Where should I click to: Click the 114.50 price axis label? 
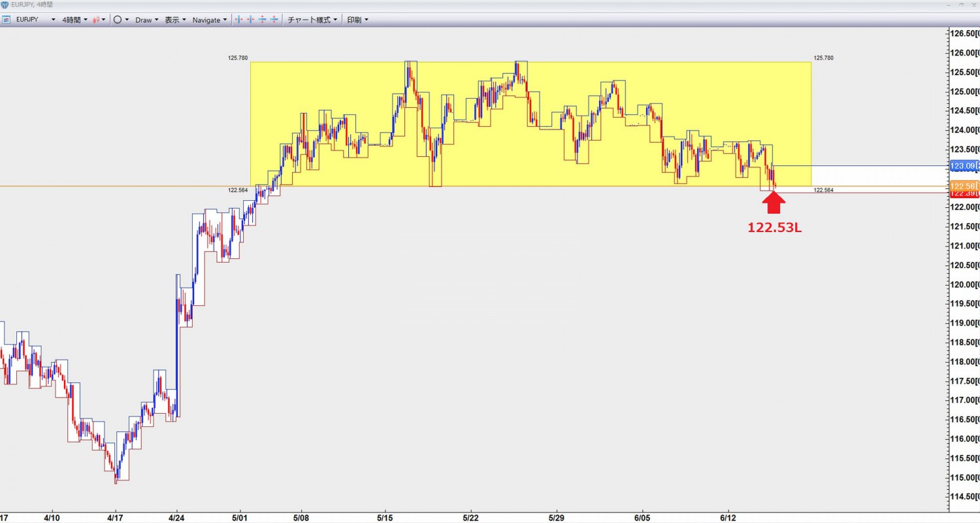click(x=965, y=497)
